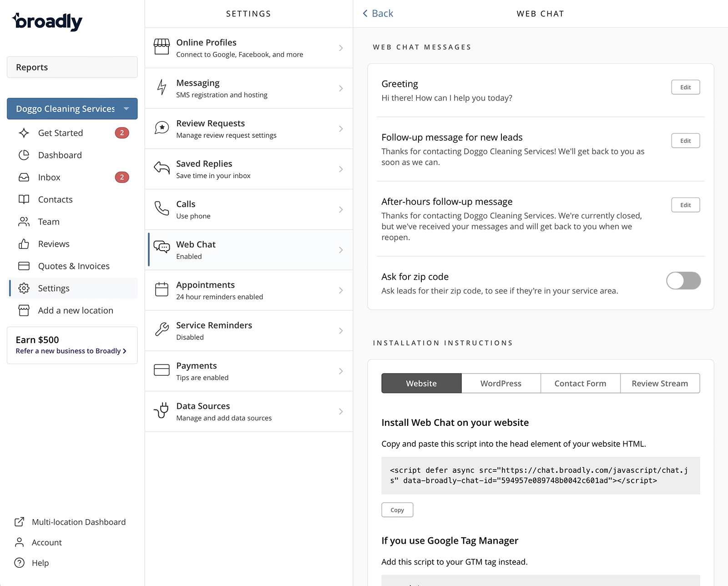The image size is (728, 586).
Task: Click the Web Chat bubbles icon
Action: 162,247
